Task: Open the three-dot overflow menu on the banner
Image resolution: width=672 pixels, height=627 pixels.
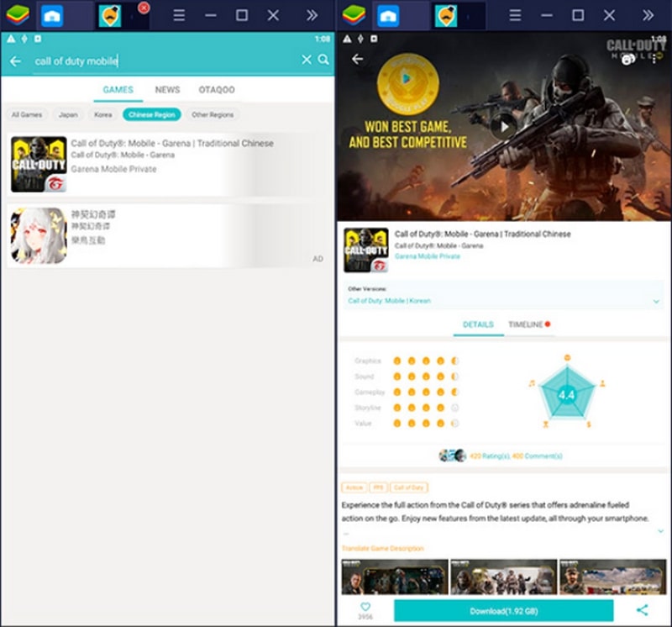Action: (654, 60)
